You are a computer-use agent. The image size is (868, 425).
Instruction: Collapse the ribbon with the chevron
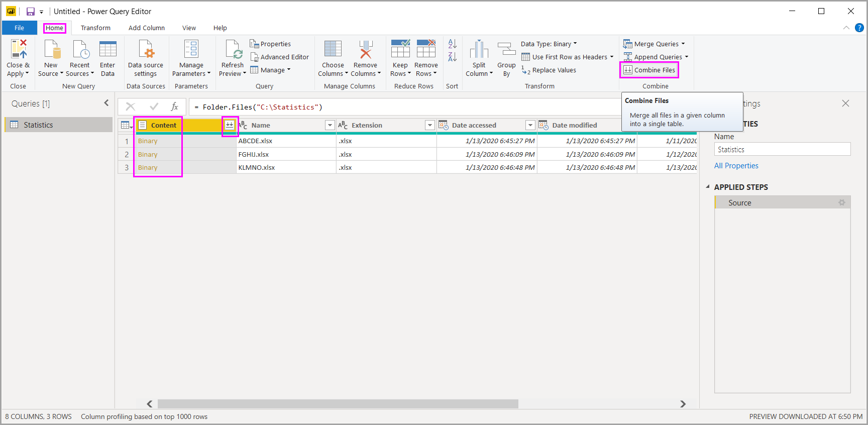coord(846,28)
